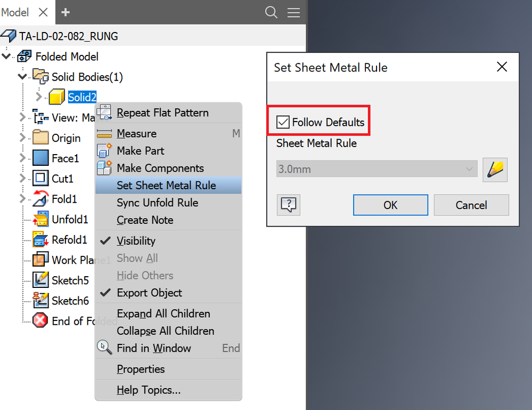Click the search magnifier in Model browser
532x410 pixels.
tap(271, 12)
